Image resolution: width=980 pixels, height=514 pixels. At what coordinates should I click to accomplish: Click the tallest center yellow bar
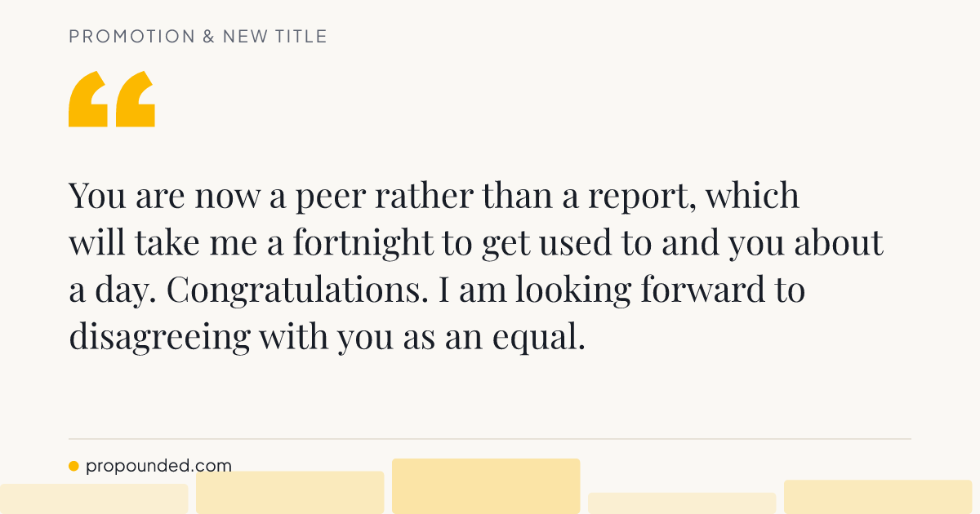[486, 486]
